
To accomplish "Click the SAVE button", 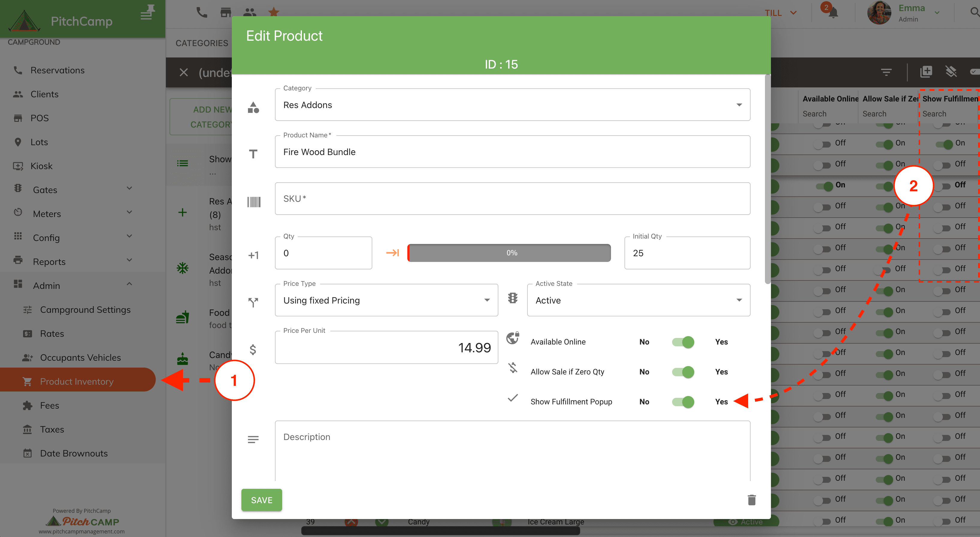I will [x=261, y=500].
